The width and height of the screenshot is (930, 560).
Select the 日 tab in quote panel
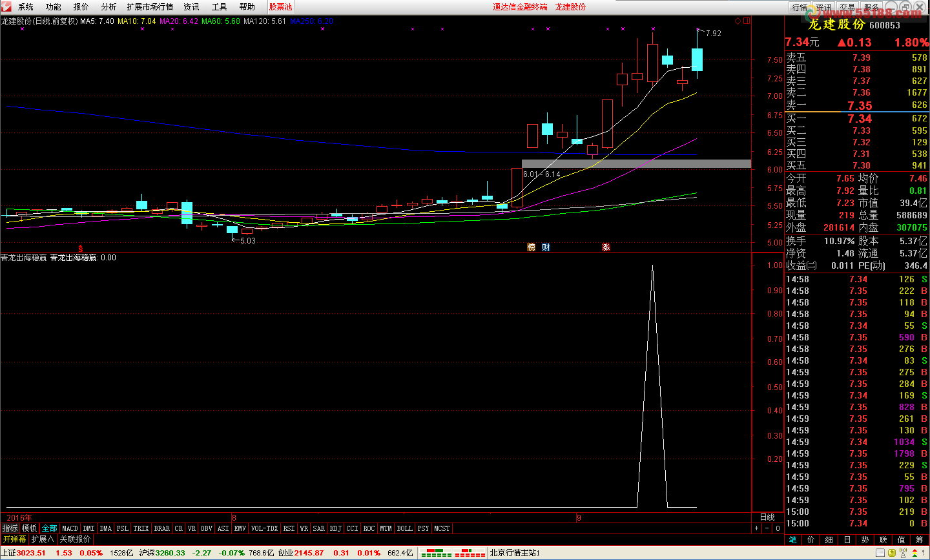(x=847, y=539)
